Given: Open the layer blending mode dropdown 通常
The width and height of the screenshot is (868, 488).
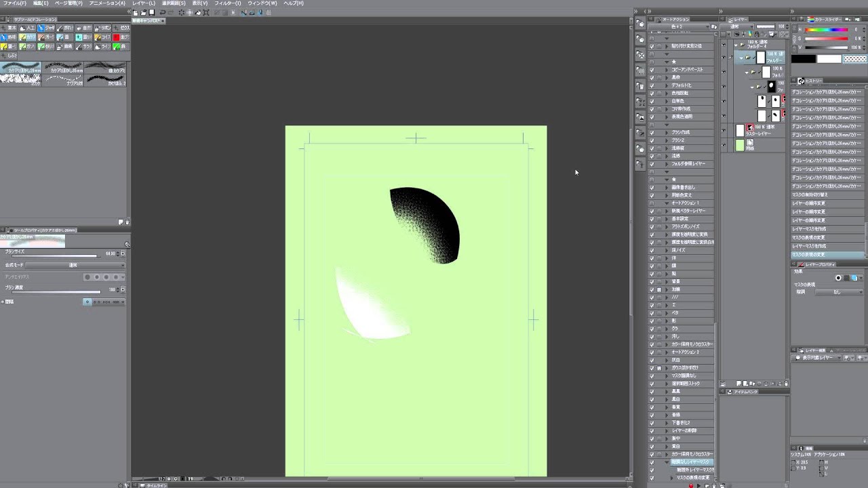Looking at the screenshot, I should pos(738,27).
